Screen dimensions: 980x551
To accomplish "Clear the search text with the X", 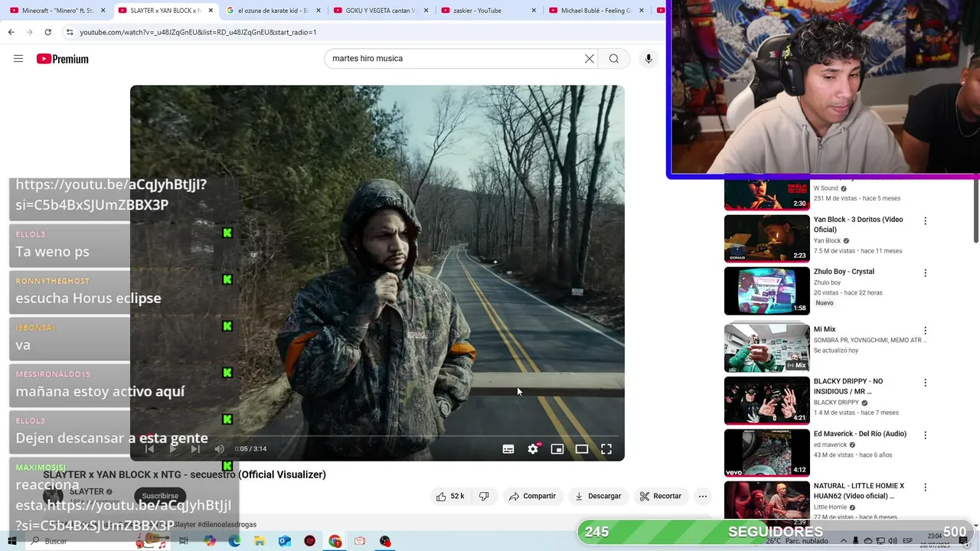I will click(590, 59).
